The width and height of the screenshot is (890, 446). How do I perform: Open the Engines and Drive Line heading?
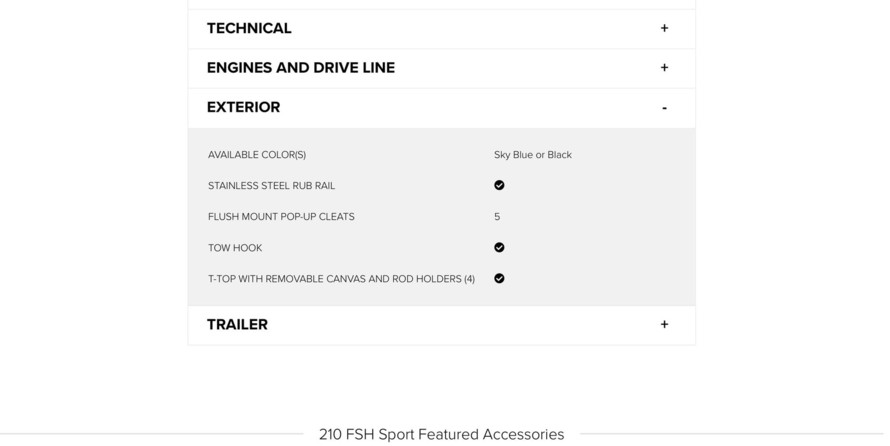pos(300,68)
